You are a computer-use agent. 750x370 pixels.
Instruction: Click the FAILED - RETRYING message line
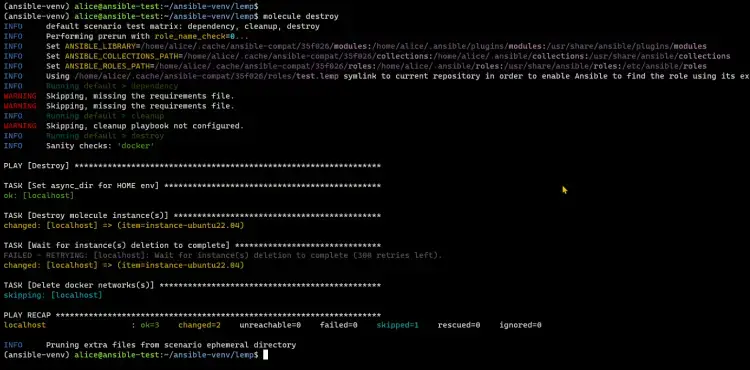point(222,255)
